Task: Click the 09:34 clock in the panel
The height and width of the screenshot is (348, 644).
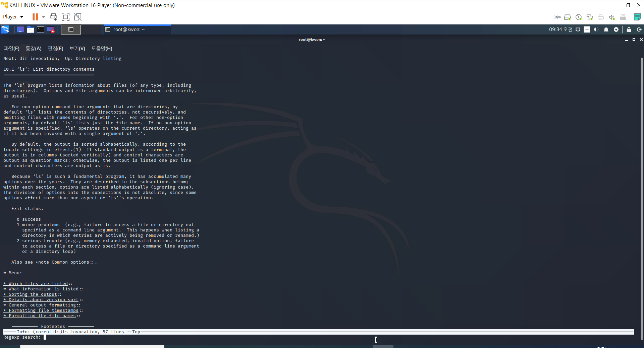Action: [560, 29]
